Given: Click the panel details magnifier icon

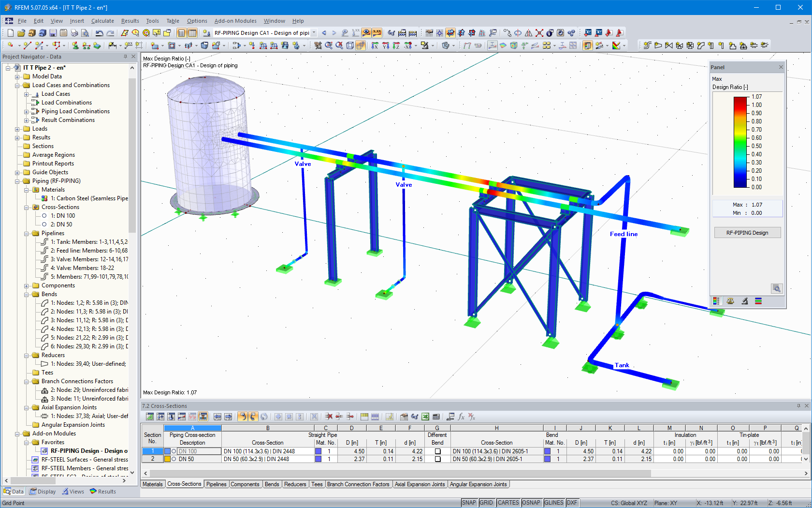Looking at the screenshot, I should pyautogui.click(x=777, y=289).
